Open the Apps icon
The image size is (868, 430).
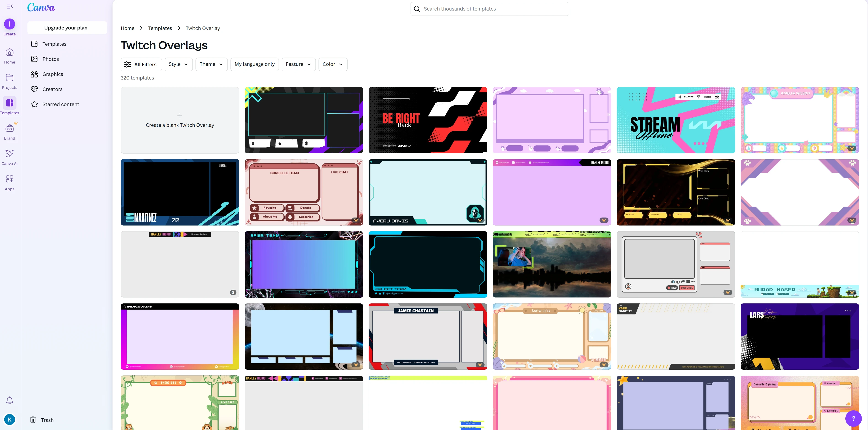(9, 183)
